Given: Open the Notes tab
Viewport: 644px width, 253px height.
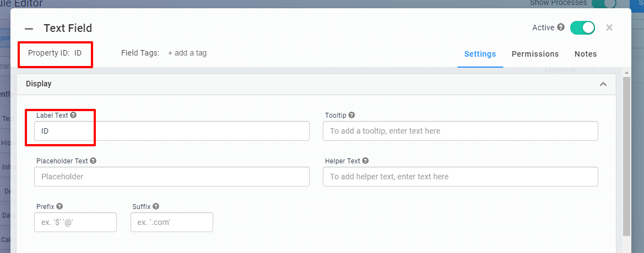Looking at the screenshot, I should pos(585,54).
